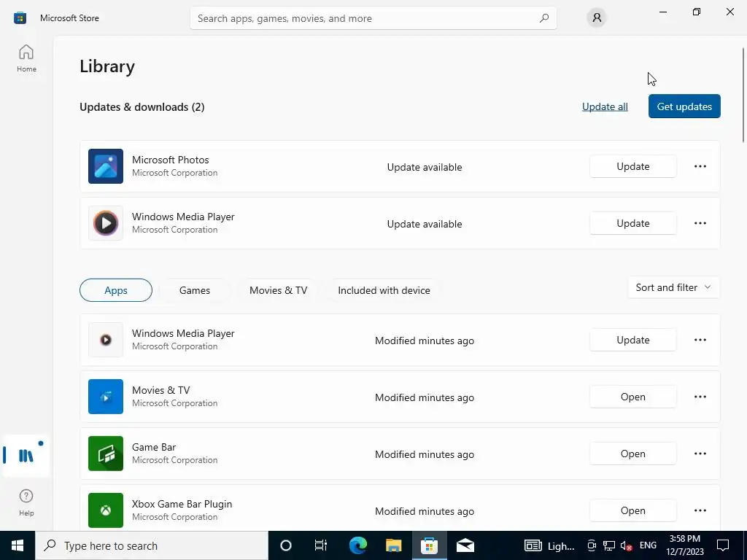Open File Explorer from the taskbar
The height and width of the screenshot is (560, 747).
pos(393,545)
